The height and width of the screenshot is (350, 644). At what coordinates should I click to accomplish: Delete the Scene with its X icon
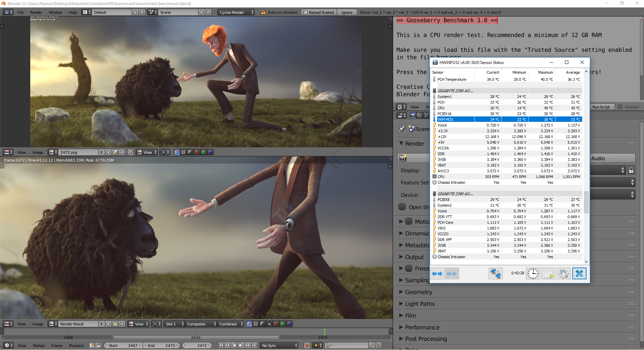click(209, 12)
